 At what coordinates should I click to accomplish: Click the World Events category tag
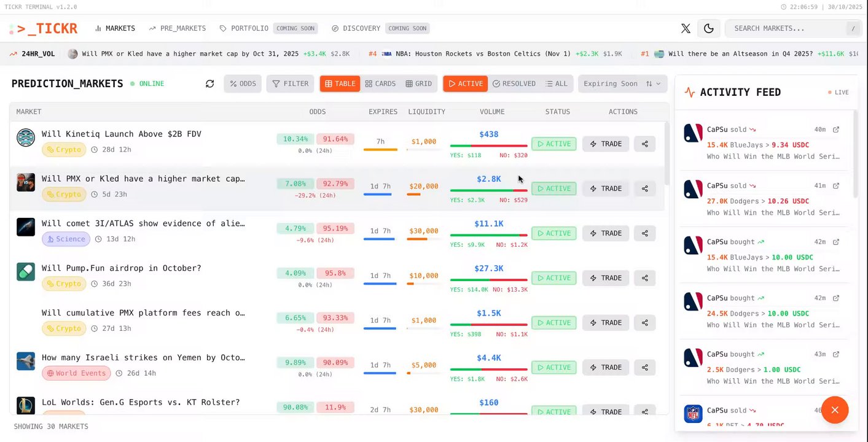[76, 373]
